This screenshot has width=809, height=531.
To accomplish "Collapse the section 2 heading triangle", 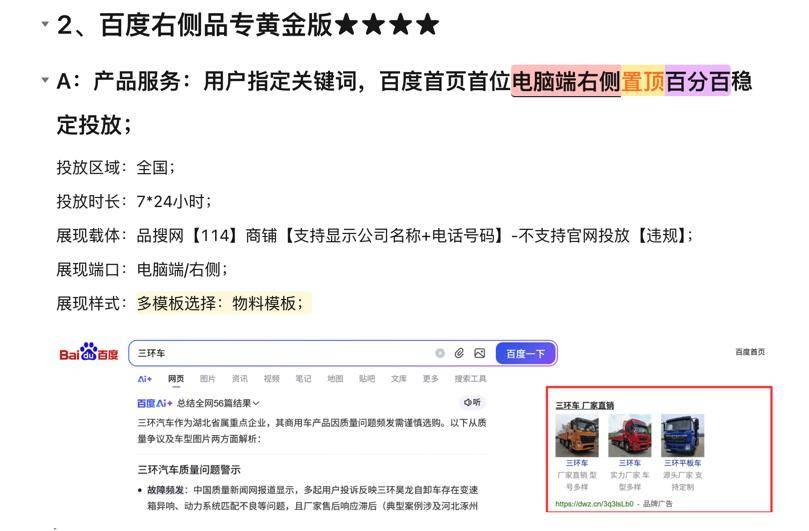I will pyautogui.click(x=45, y=24).
